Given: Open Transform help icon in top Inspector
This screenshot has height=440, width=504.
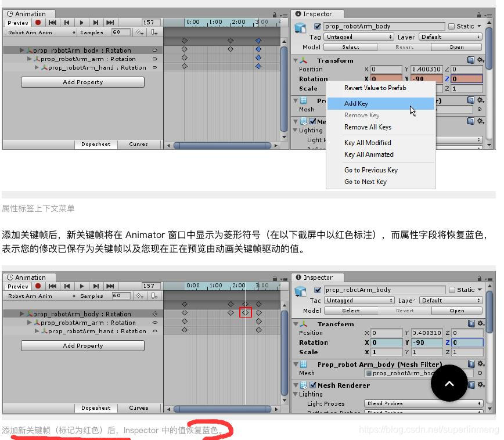Looking at the screenshot, I should pos(471,60).
